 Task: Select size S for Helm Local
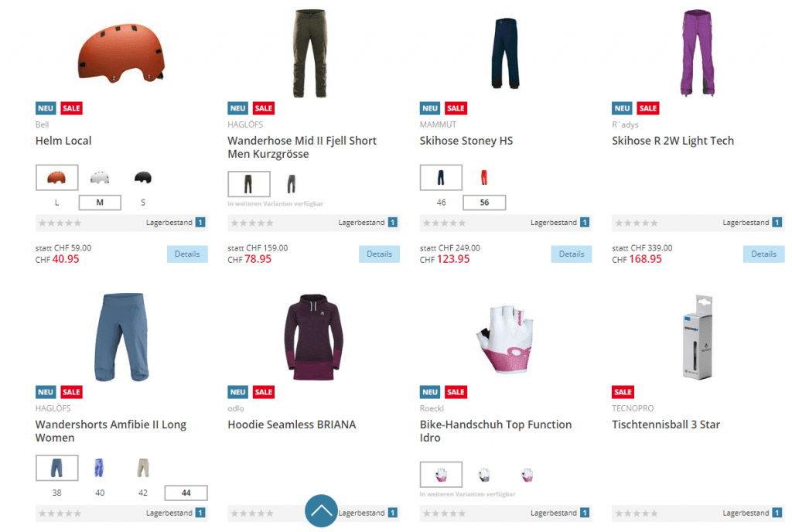pos(142,203)
